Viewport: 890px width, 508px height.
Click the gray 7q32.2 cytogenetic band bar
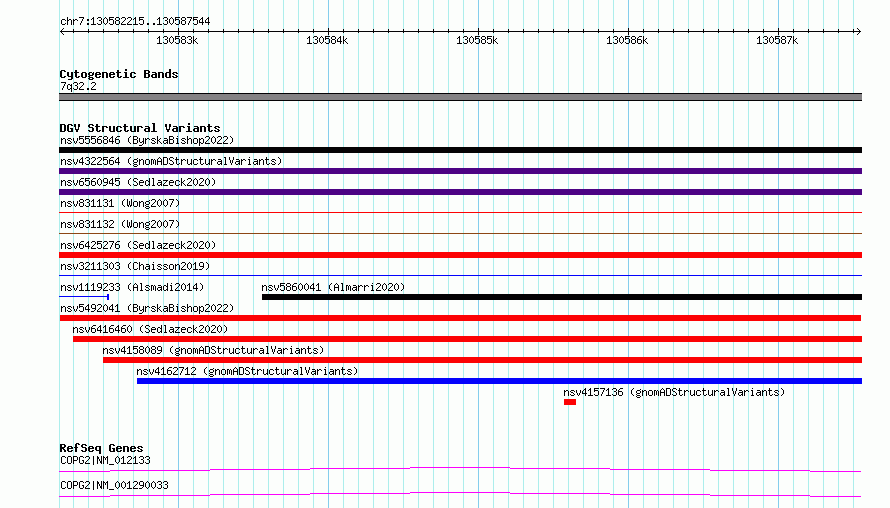(x=460, y=97)
